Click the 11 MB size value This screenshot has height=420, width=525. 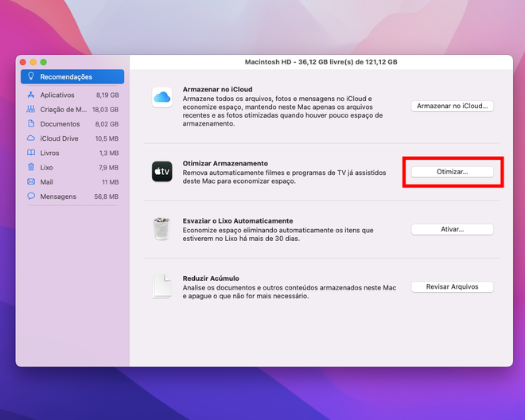(110, 182)
